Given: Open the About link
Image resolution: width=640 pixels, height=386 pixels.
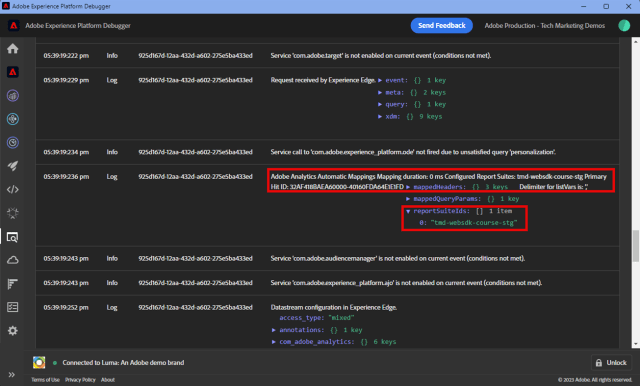Looking at the screenshot, I should (108, 380).
